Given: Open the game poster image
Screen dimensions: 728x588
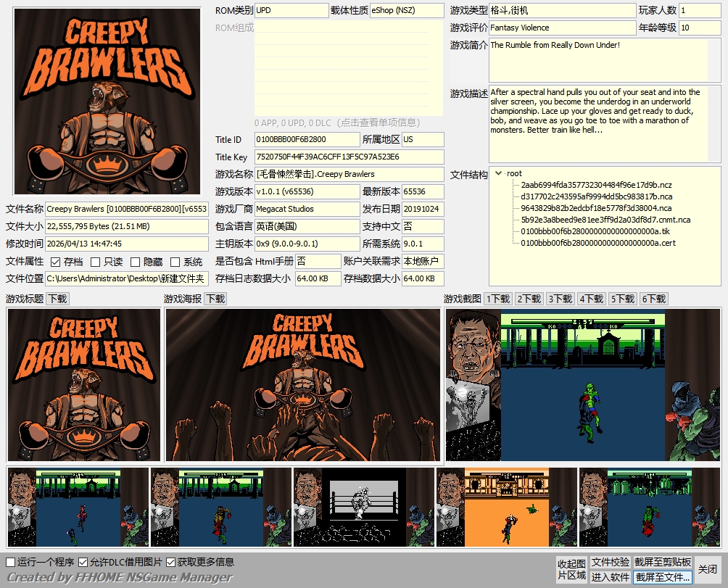Looking at the screenshot, I should point(303,385).
